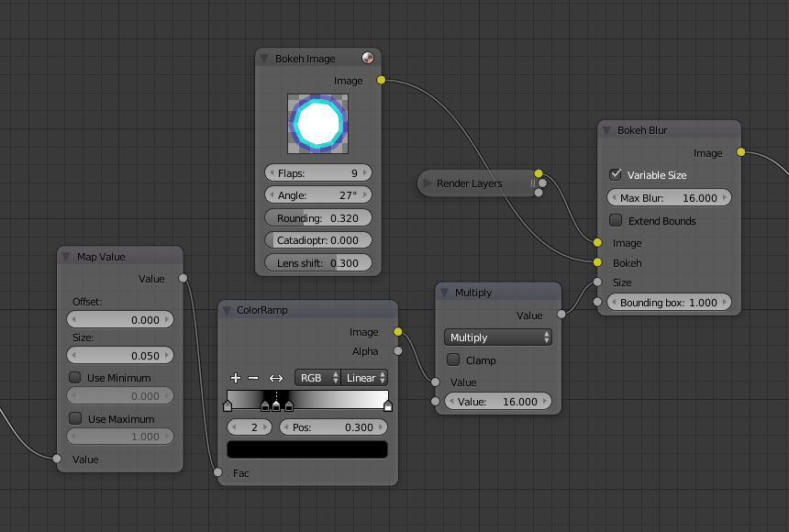Enable Clamp in the Multiply node
This screenshot has height=532, width=789.
(453, 360)
